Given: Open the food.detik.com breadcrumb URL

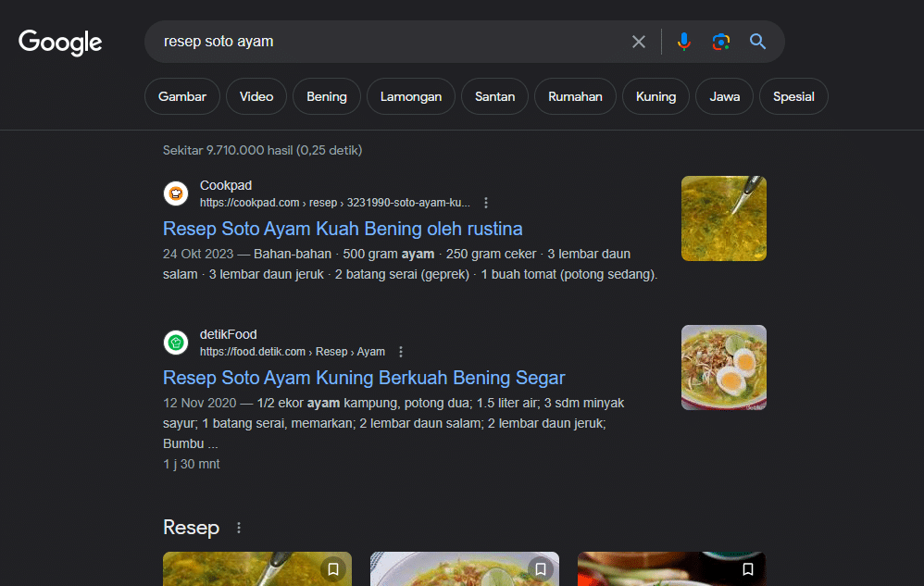Looking at the screenshot, I should (x=293, y=352).
